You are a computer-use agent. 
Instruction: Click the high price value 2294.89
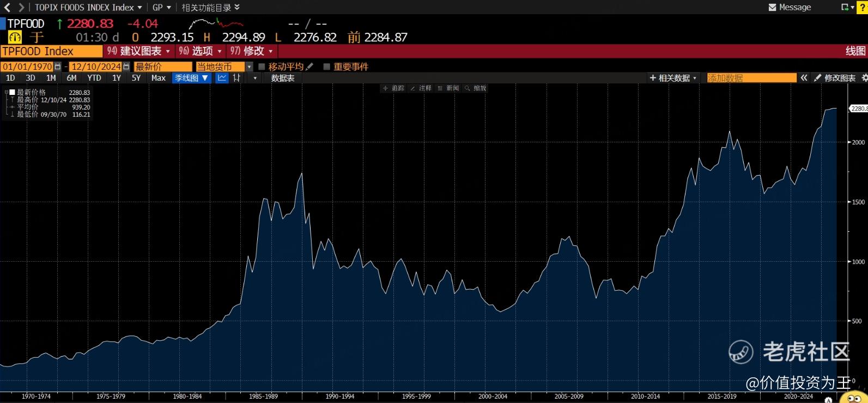pyautogui.click(x=244, y=37)
